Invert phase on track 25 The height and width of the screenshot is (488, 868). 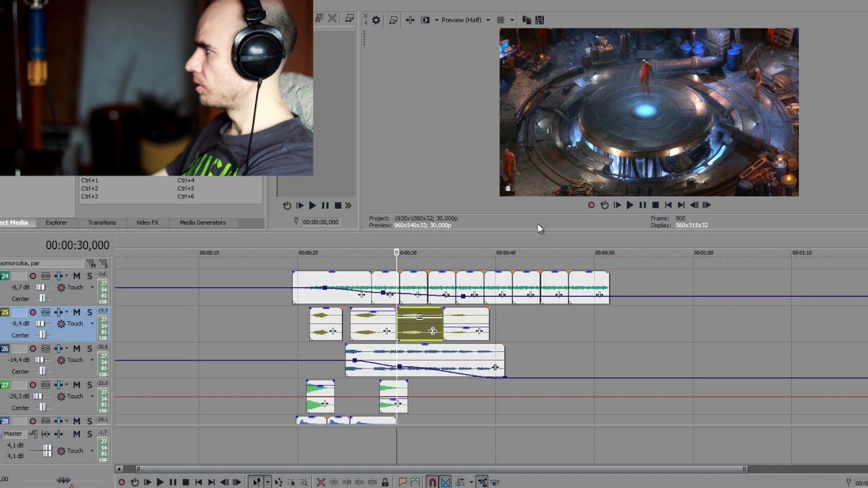45,312
